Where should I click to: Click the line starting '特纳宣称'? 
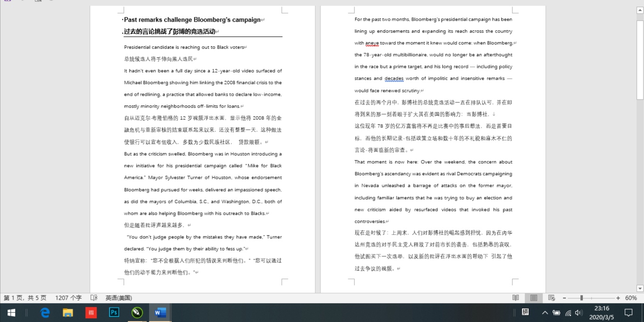[203, 261]
